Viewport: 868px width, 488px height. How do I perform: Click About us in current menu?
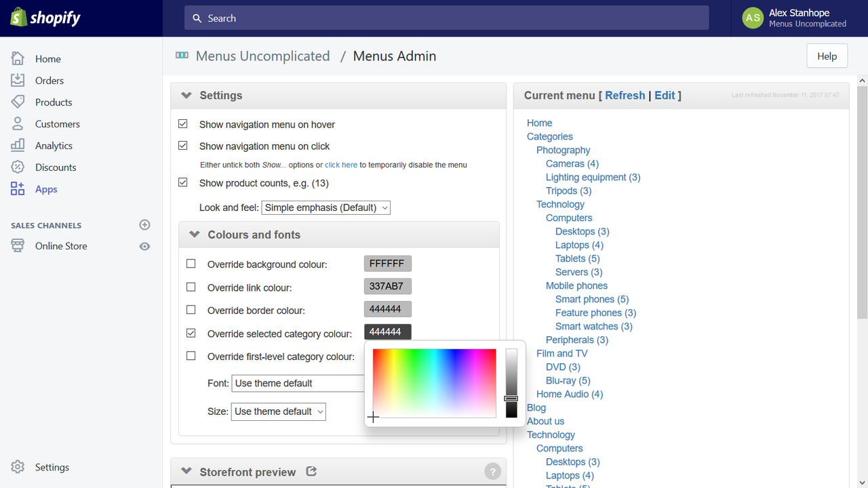tap(545, 421)
